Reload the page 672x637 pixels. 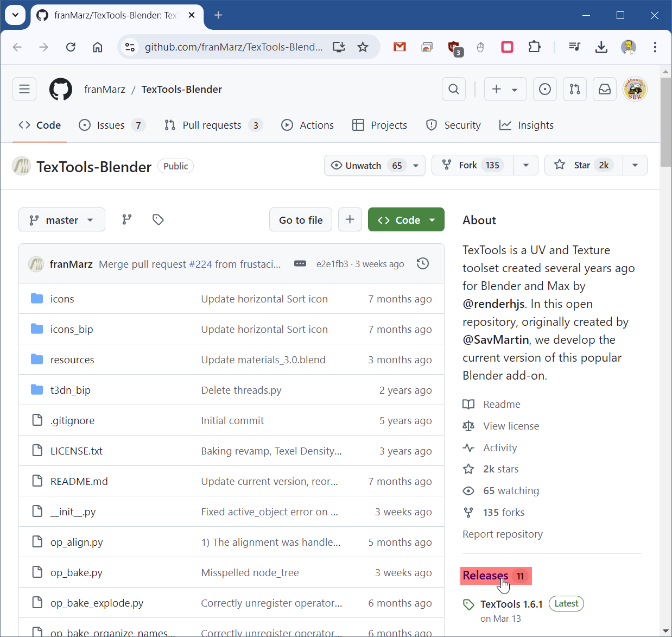coord(71,47)
